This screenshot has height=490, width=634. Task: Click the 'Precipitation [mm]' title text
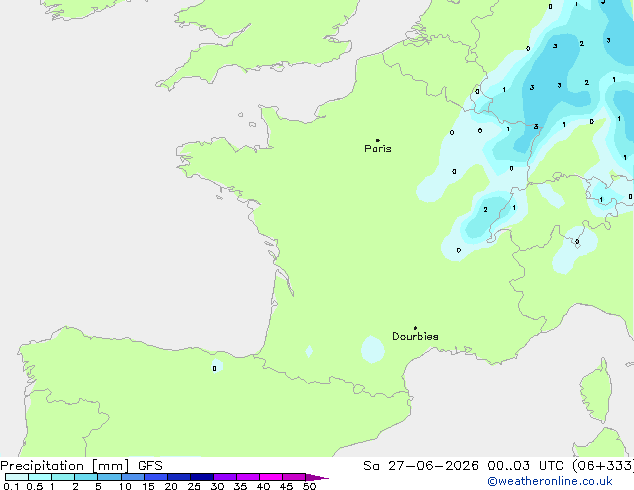click(65, 466)
